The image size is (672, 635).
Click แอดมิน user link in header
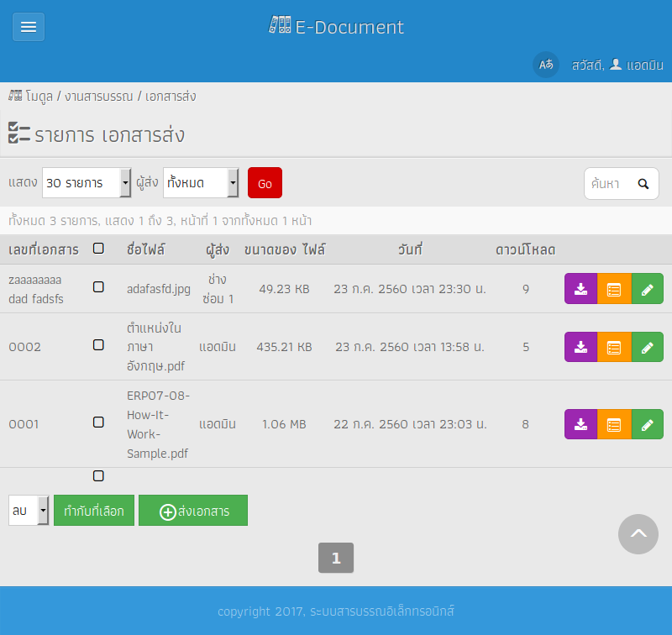click(x=644, y=66)
